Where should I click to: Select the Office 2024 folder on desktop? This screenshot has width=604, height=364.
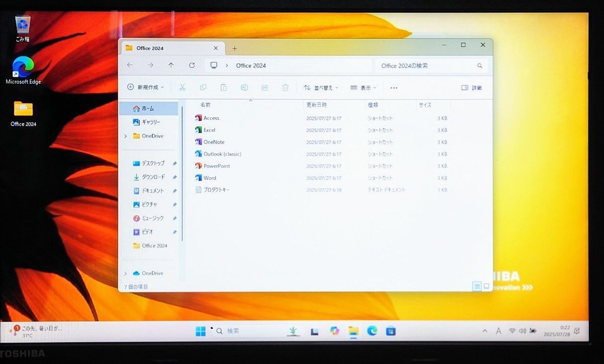coord(24,114)
